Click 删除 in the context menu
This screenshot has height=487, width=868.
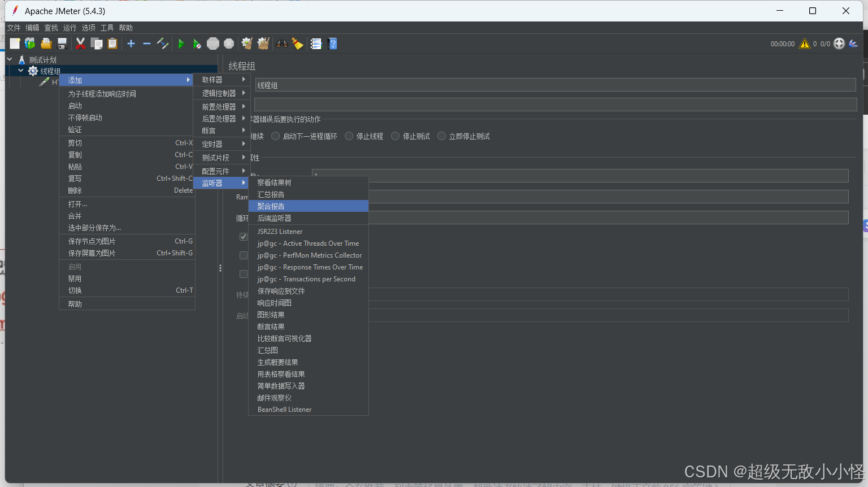[127, 190]
